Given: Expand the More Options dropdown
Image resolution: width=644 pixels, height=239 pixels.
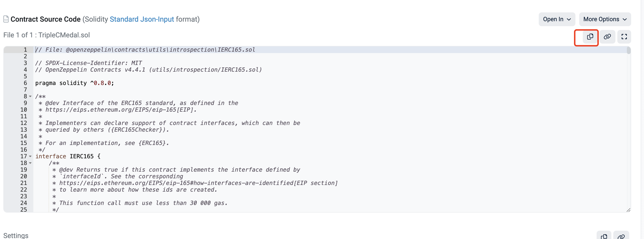Looking at the screenshot, I should point(605,19).
